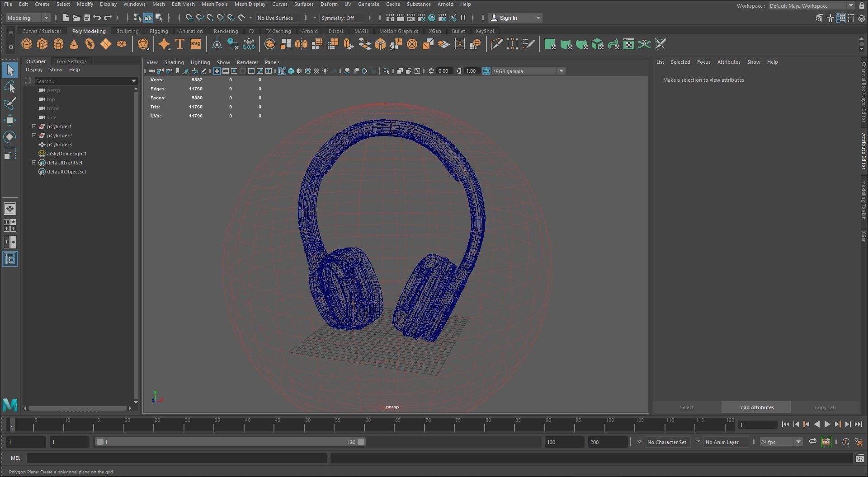Go to the end of playback range
Viewport: 868px width, 477px height.
(x=859, y=424)
